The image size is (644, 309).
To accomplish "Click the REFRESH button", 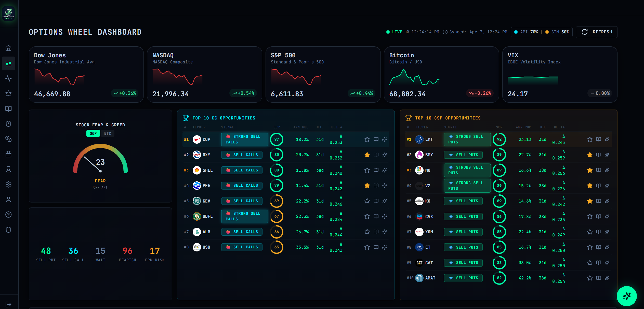I will tap(597, 32).
